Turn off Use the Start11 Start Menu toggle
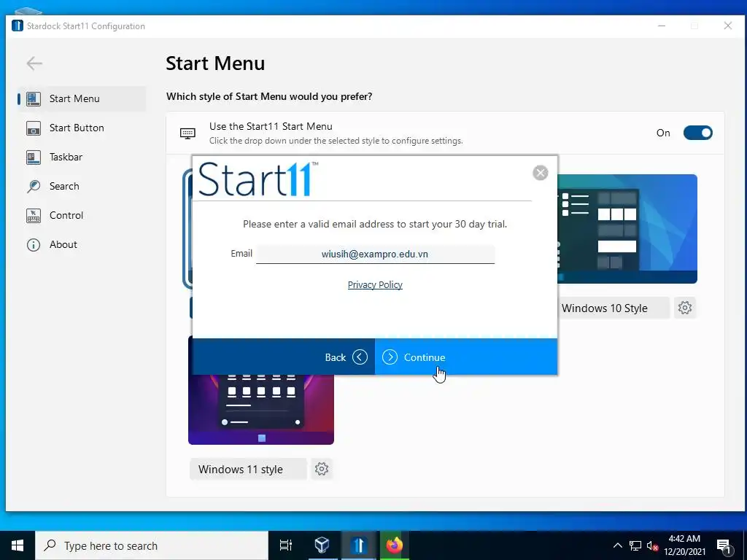The width and height of the screenshot is (747, 560). pos(698,133)
